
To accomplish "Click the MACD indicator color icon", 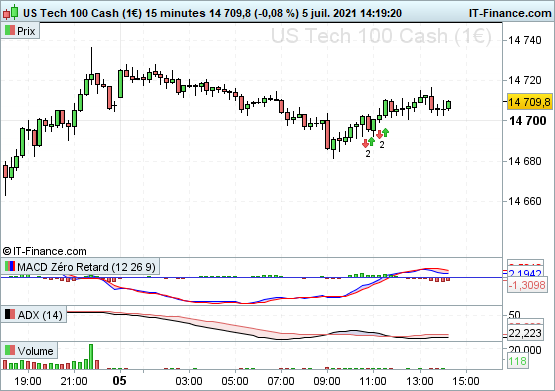I will point(10,266).
